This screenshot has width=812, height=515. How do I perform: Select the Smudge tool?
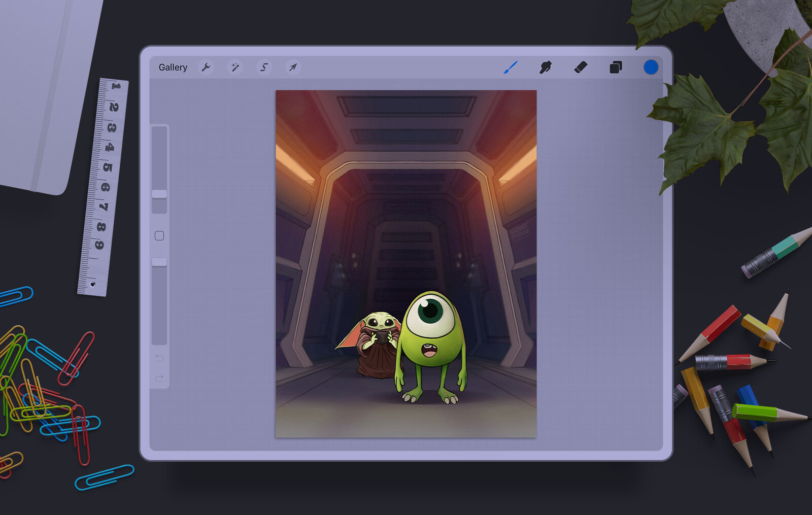(546, 67)
